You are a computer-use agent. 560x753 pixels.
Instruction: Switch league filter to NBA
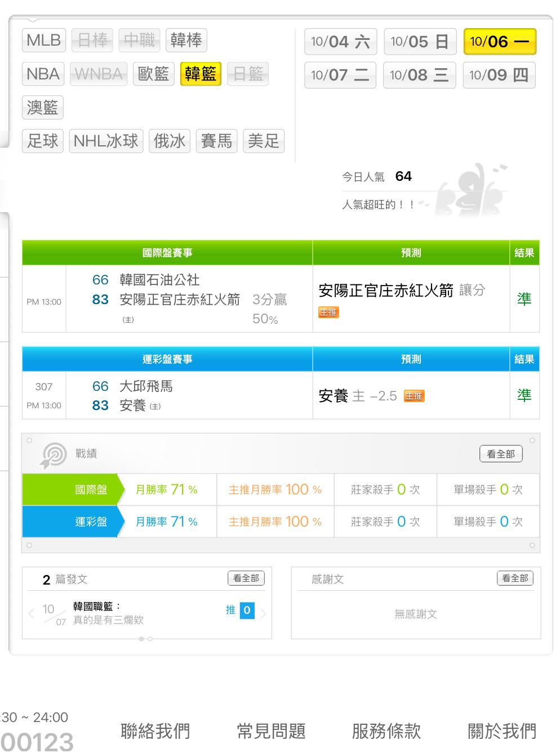click(x=43, y=74)
